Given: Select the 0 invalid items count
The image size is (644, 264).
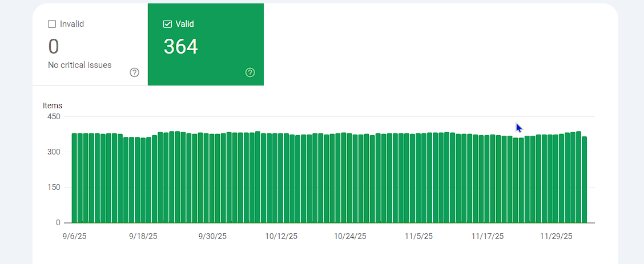Looking at the screenshot, I should coord(54,46).
